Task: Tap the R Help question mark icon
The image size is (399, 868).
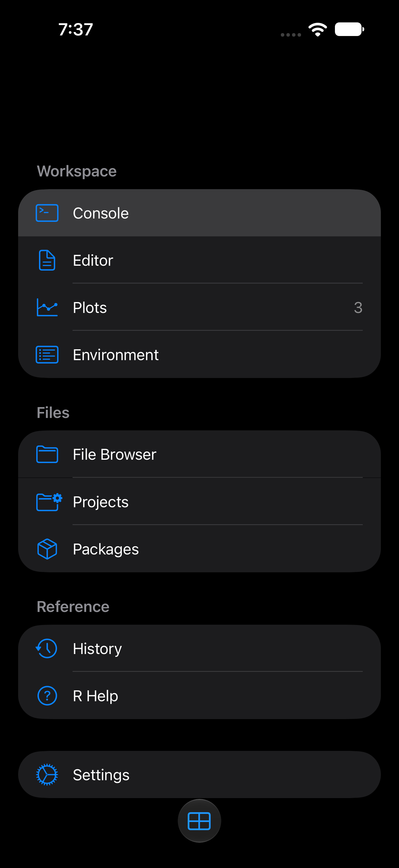Action: pyautogui.click(x=47, y=695)
